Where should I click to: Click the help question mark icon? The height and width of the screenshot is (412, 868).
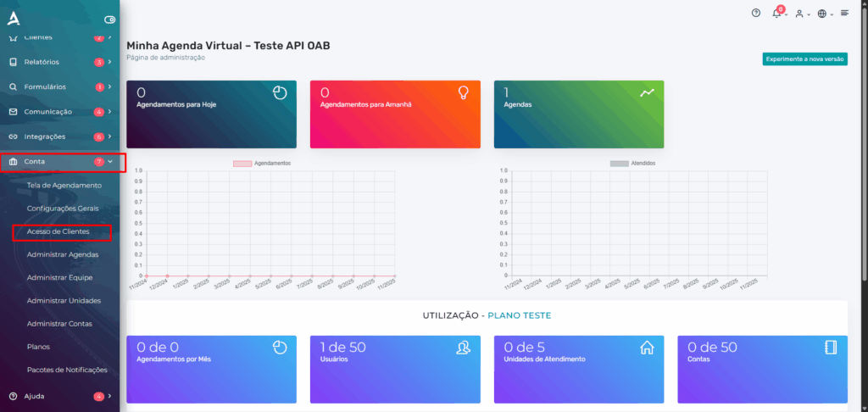tap(756, 13)
